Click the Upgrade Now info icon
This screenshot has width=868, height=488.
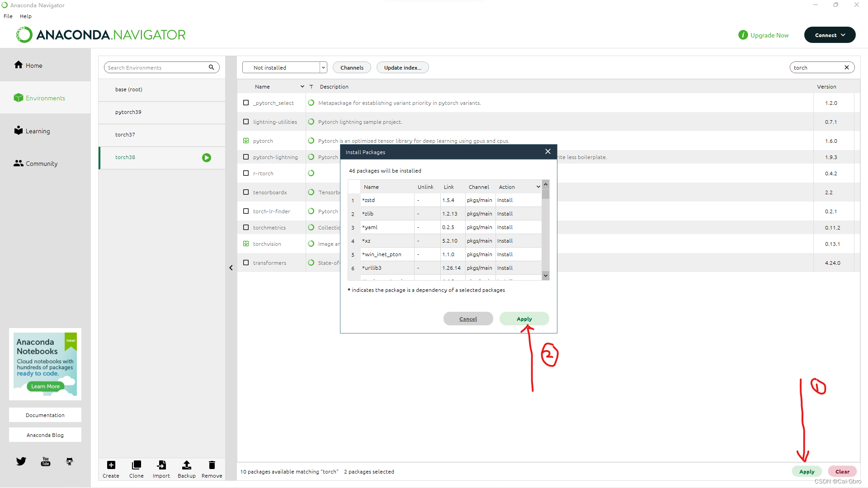[x=743, y=35]
